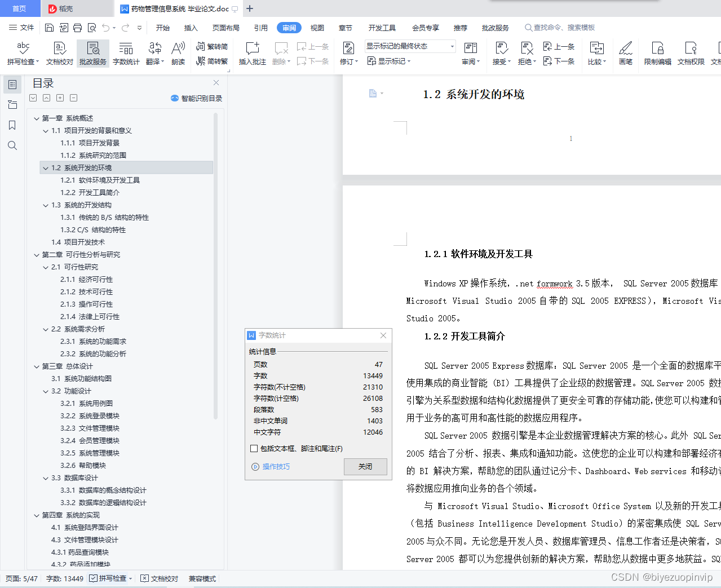Open 文档校对 proofreading tool in ribbon
The width and height of the screenshot is (721, 588).
click(59, 53)
